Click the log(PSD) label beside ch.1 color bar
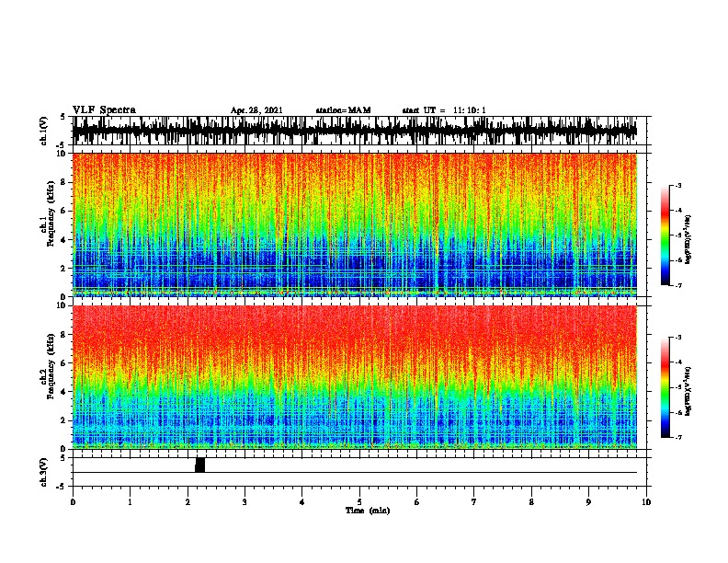 coord(688,239)
